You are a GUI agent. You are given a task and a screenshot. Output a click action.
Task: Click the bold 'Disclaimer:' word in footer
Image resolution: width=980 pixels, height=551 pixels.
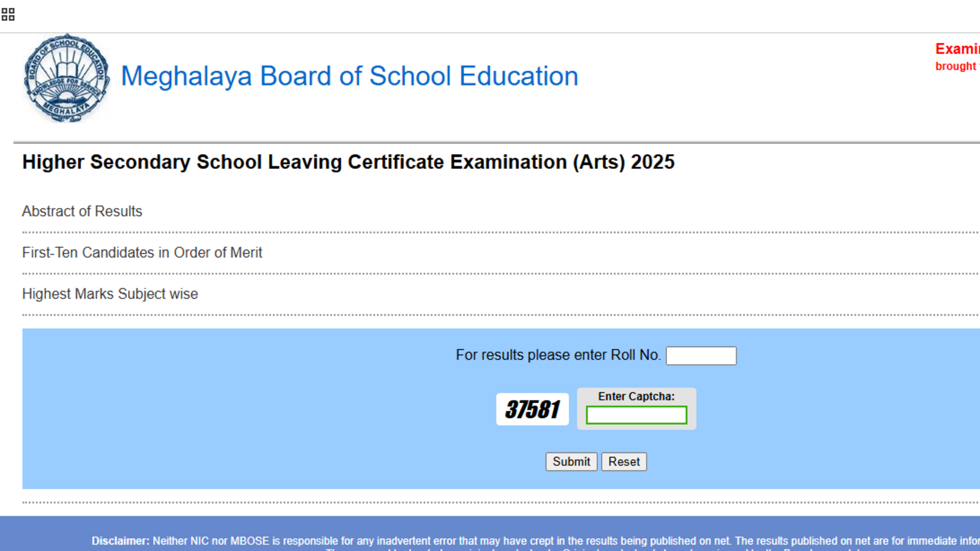coord(120,541)
